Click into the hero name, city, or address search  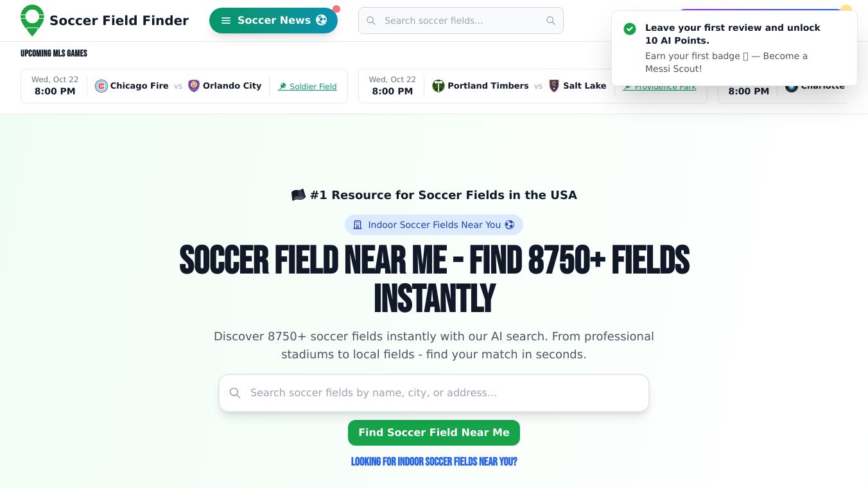tap(443, 393)
